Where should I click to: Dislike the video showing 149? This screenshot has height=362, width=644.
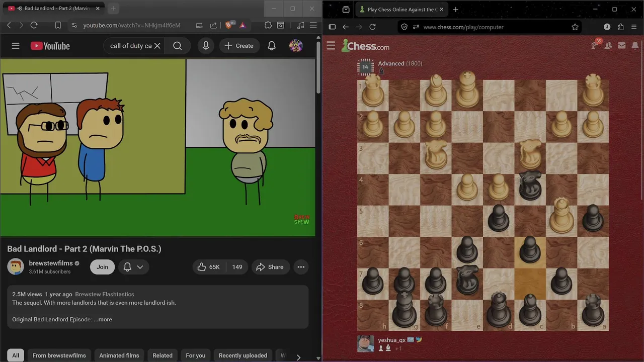pyautogui.click(x=237, y=267)
